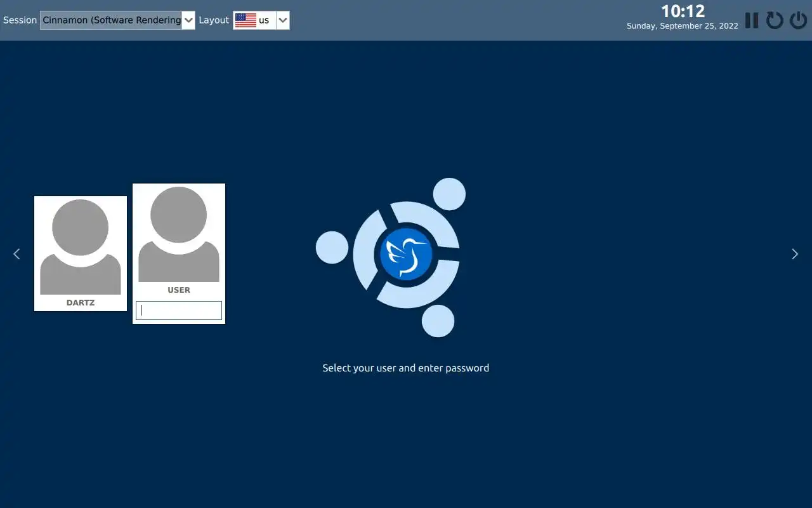Open the keyboard Layout dropdown
The height and width of the screenshot is (508, 812).
261,20
